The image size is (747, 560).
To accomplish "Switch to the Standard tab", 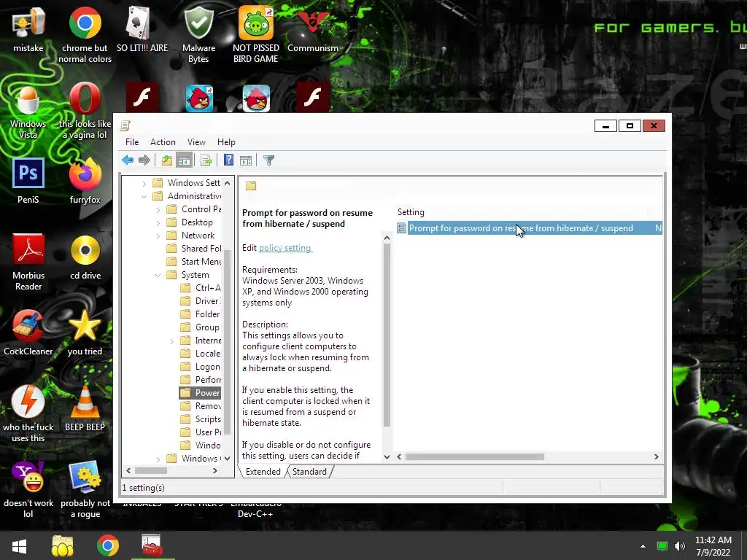I will 309,472.
